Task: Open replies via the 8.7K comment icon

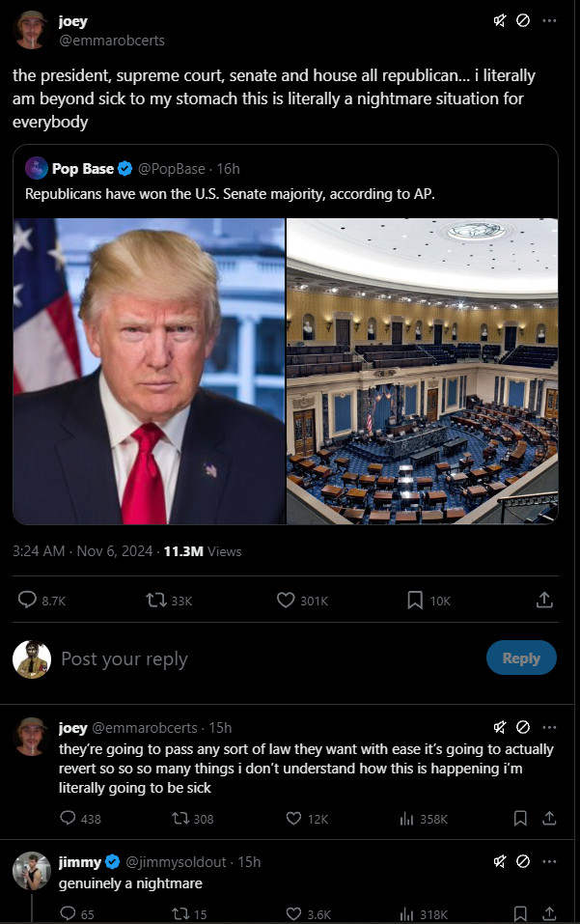Action: (27, 600)
